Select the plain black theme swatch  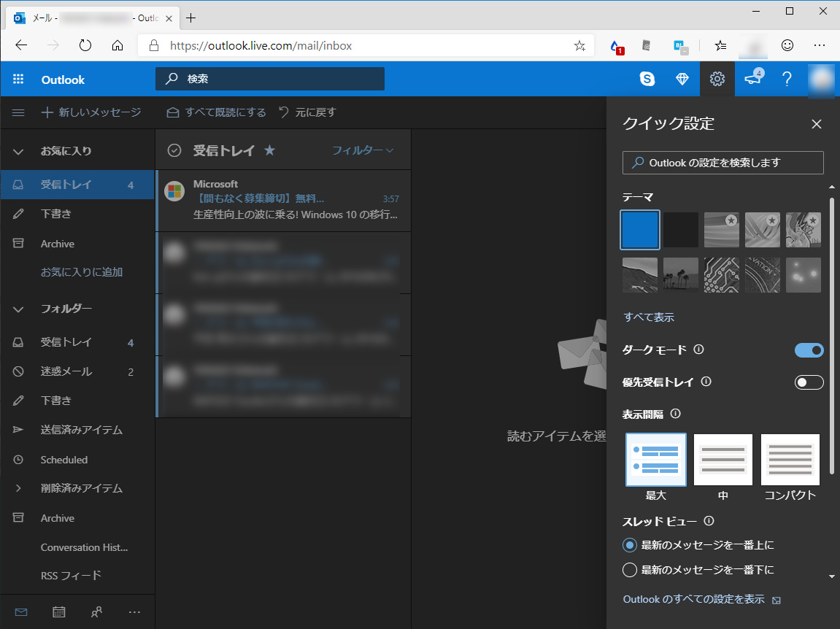click(680, 229)
